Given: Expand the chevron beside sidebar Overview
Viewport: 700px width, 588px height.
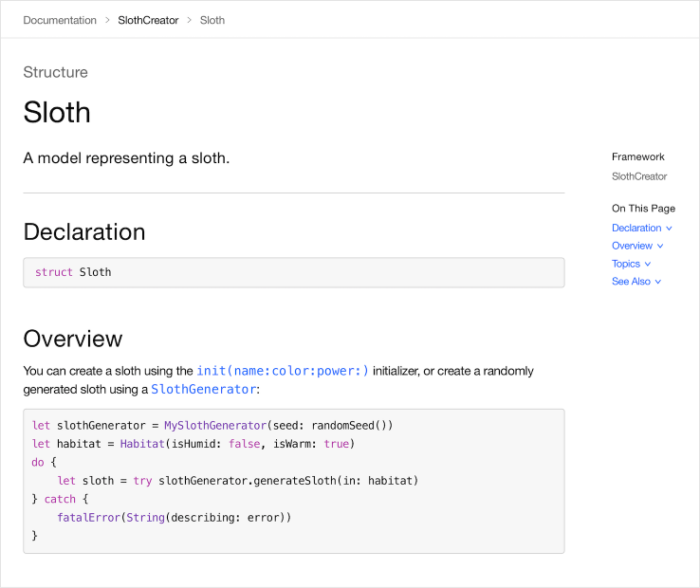Looking at the screenshot, I should (x=661, y=247).
